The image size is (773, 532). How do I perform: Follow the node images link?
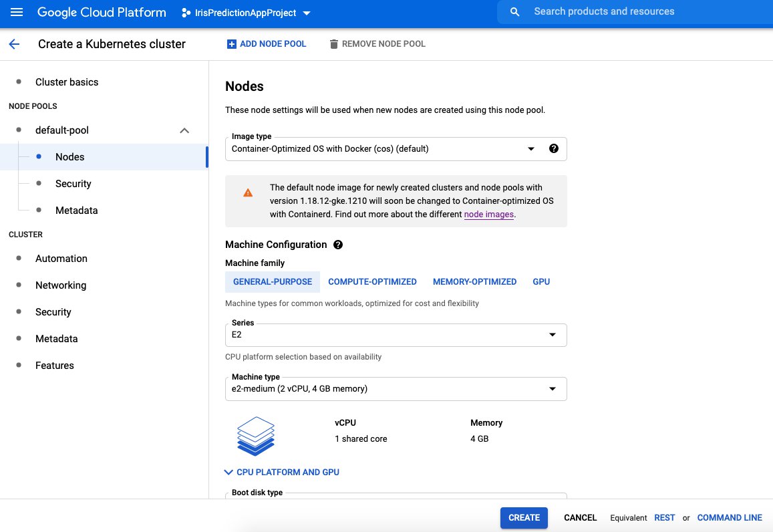[x=489, y=215]
